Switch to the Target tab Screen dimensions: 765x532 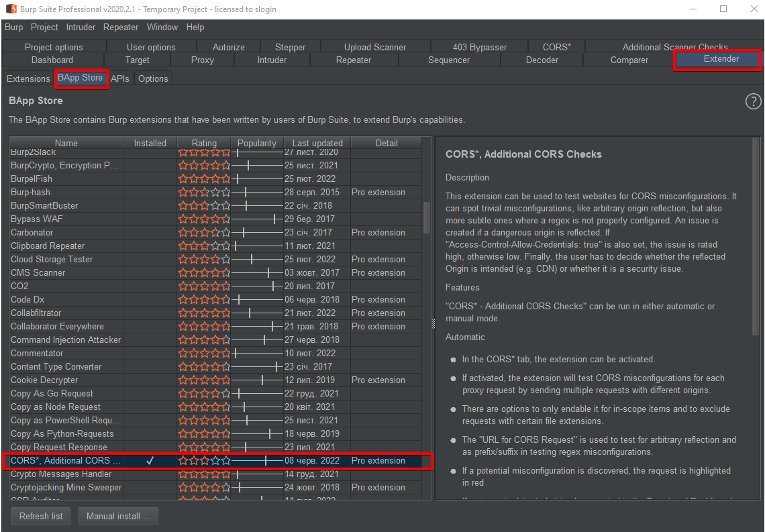[x=137, y=60]
